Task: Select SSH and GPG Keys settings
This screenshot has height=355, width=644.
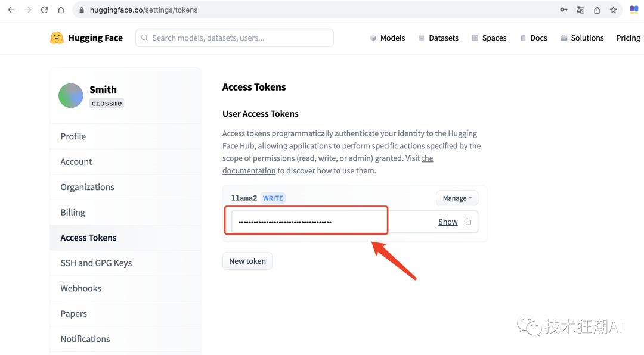Action: point(96,263)
